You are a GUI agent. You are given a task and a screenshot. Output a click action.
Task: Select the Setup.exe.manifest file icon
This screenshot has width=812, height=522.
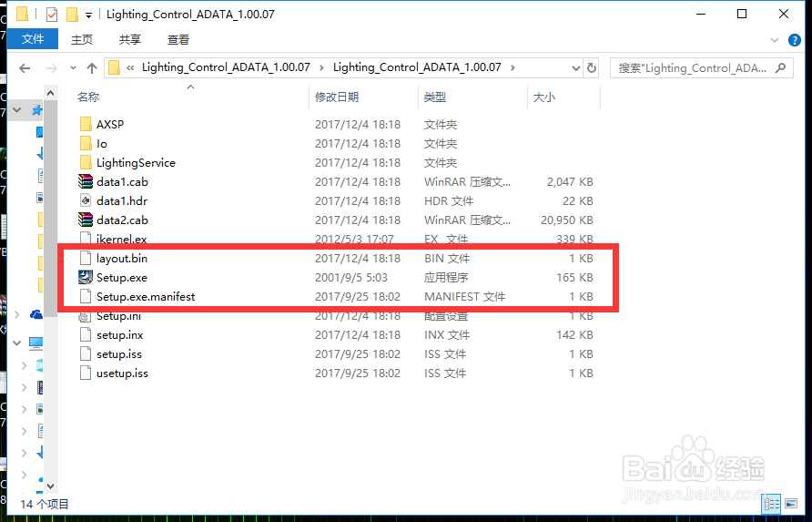(86, 296)
